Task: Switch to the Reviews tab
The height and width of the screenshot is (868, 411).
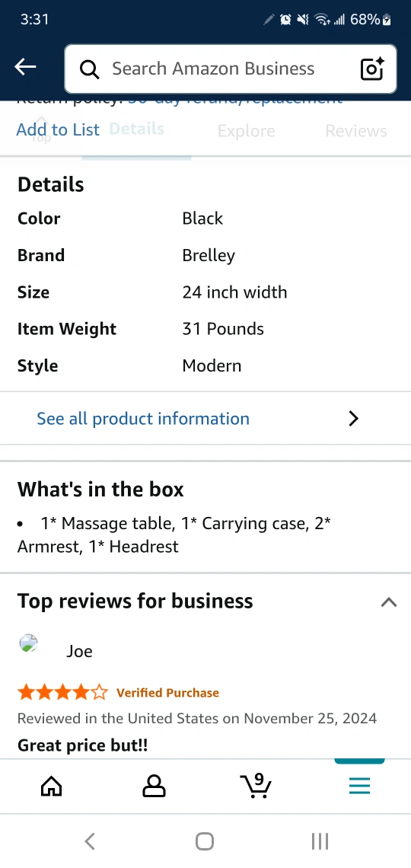Action: click(355, 131)
